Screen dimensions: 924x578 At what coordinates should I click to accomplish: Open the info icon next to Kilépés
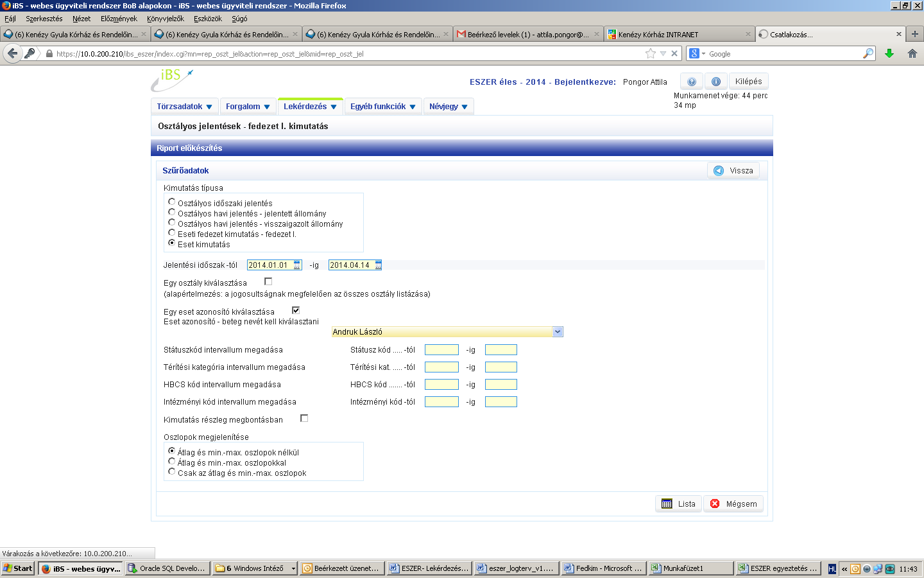(x=716, y=82)
